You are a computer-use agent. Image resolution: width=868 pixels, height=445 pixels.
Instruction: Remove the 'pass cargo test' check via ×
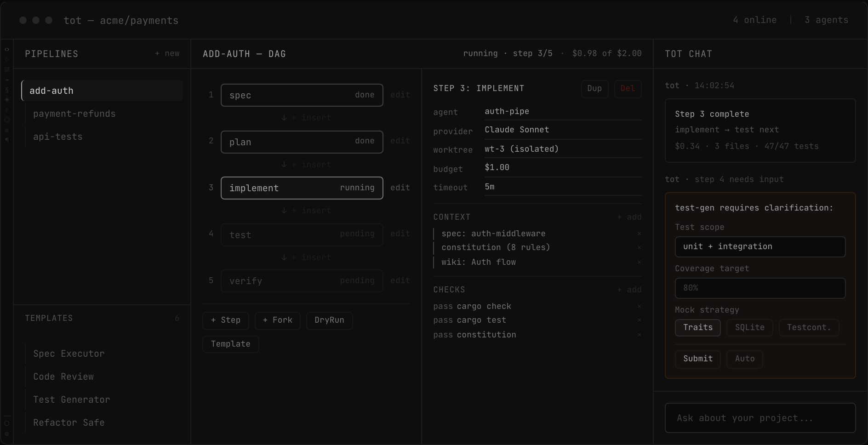coord(639,320)
